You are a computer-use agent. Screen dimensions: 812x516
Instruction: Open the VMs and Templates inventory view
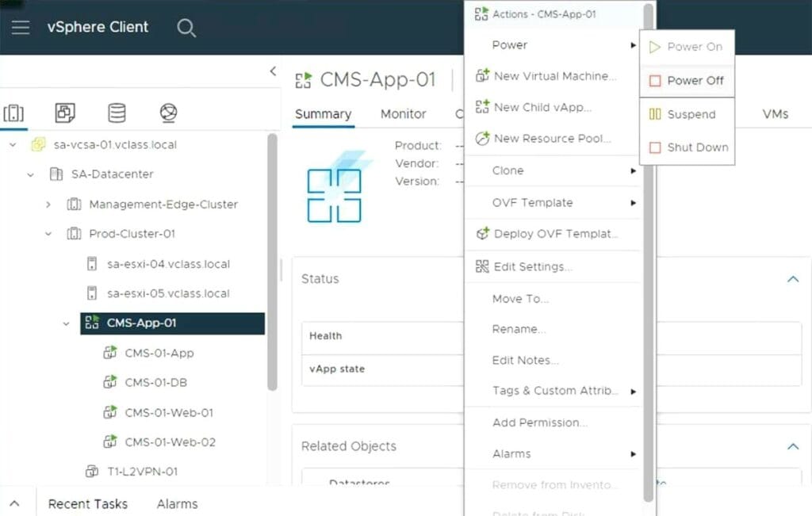64,113
